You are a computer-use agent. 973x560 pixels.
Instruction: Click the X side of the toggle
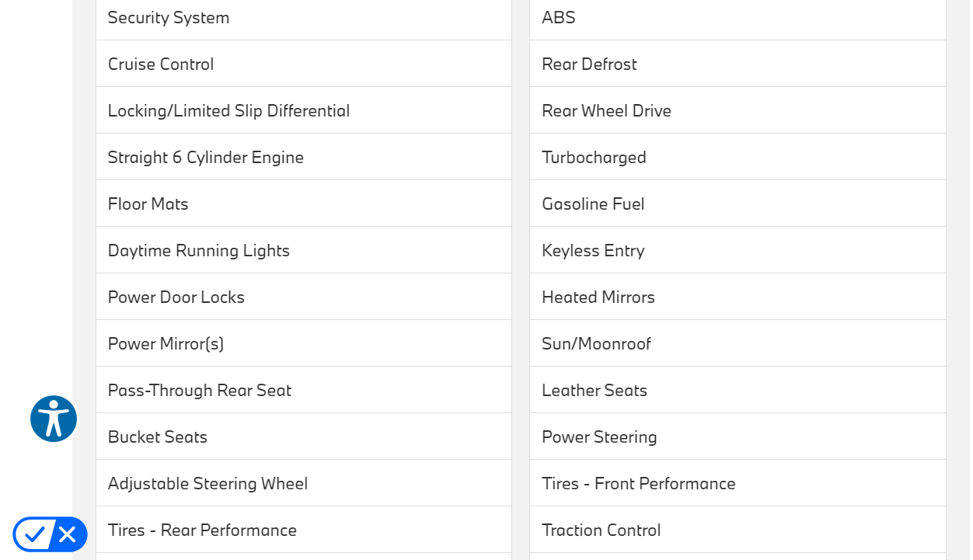pyautogui.click(x=68, y=534)
